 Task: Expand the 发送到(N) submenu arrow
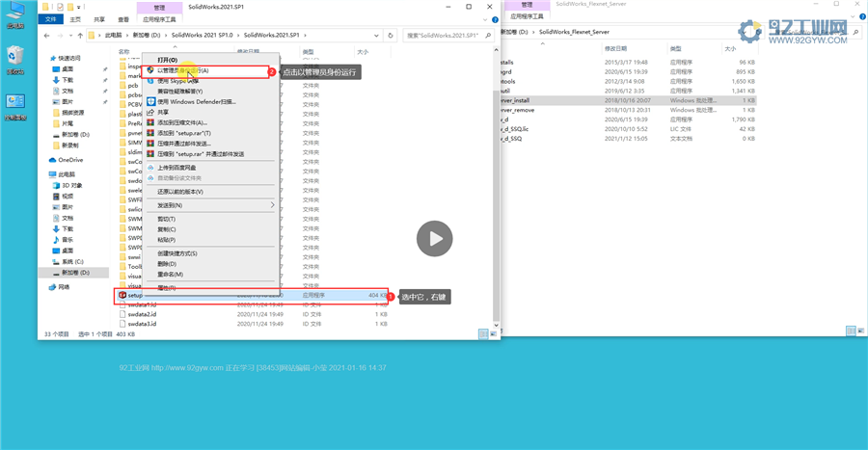click(272, 205)
